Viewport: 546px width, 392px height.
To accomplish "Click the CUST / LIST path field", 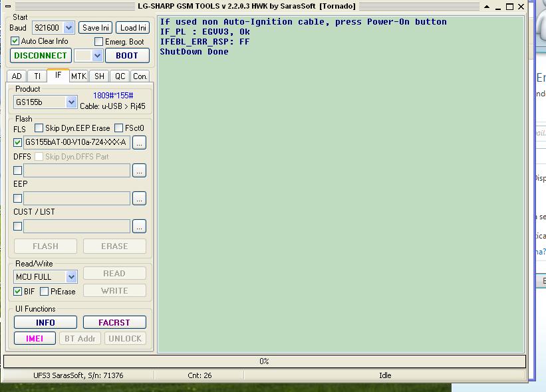I will [x=77, y=227].
